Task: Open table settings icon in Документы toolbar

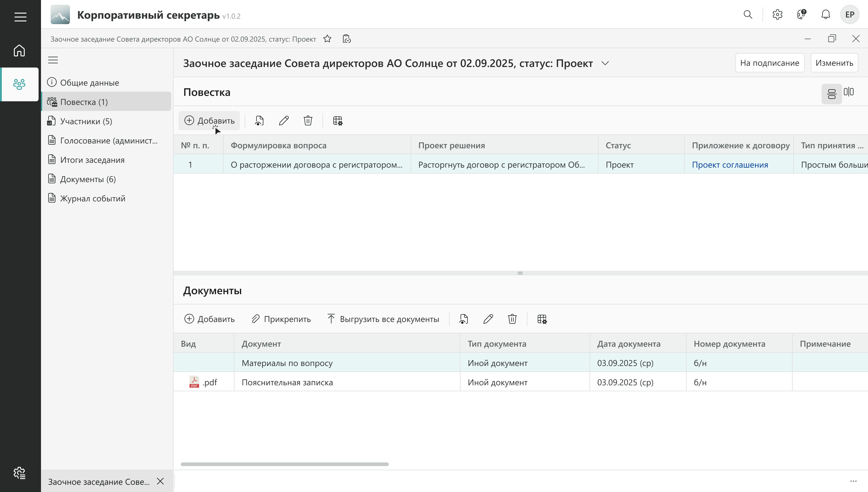Action: pos(542,319)
